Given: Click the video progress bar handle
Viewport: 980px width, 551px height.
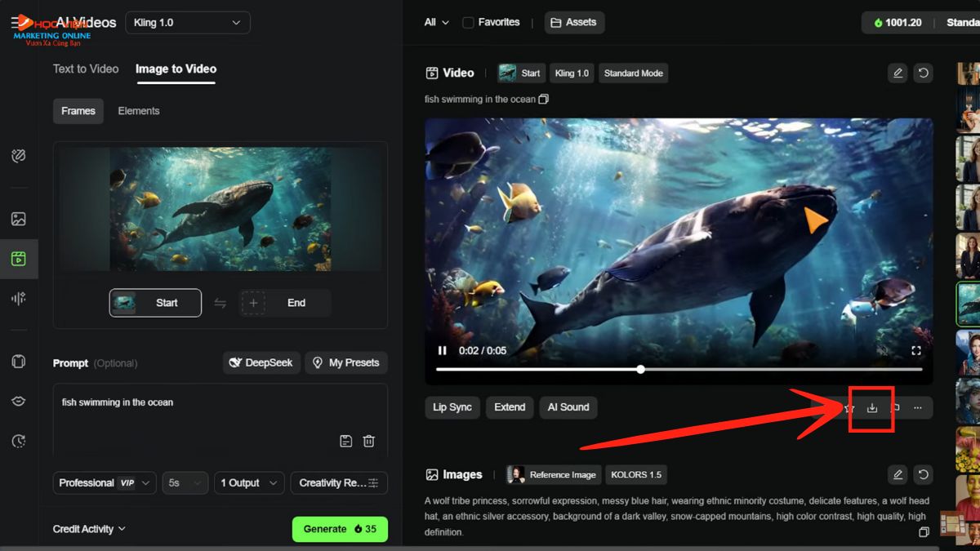Looking at the screenshot, I should tap(641, 369).
